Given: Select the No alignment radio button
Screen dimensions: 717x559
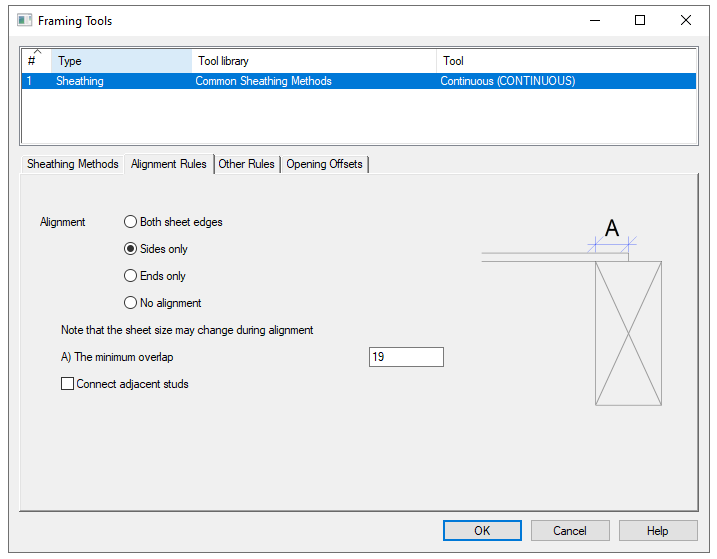Looking at the screenshot, I should [x=131, y=303].
